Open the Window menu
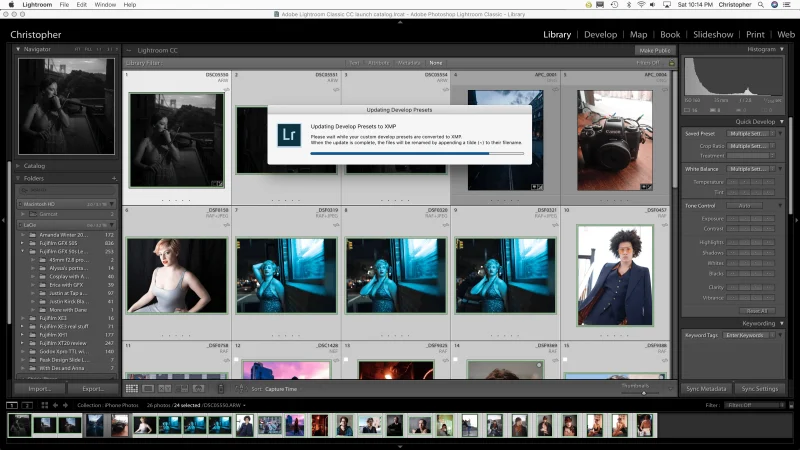The height and width of the screenshot is (450, 800). 103,5
